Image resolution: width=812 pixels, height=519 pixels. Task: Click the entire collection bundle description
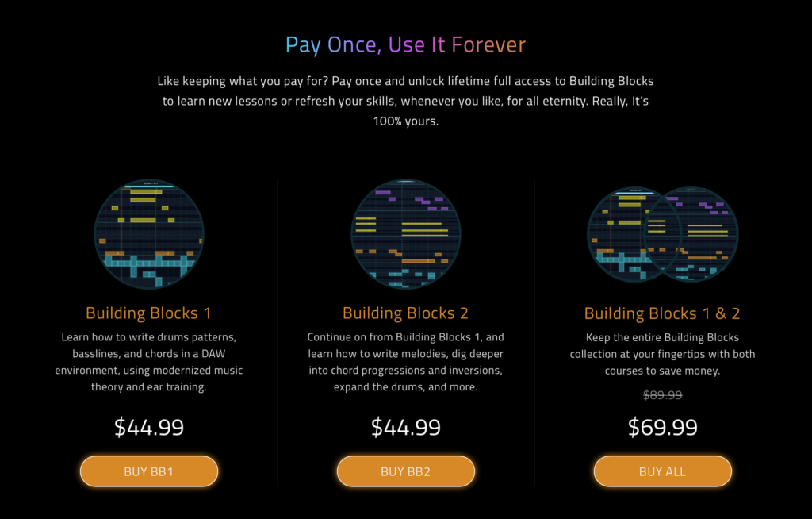pyautogui.click(x=662, y=354)
